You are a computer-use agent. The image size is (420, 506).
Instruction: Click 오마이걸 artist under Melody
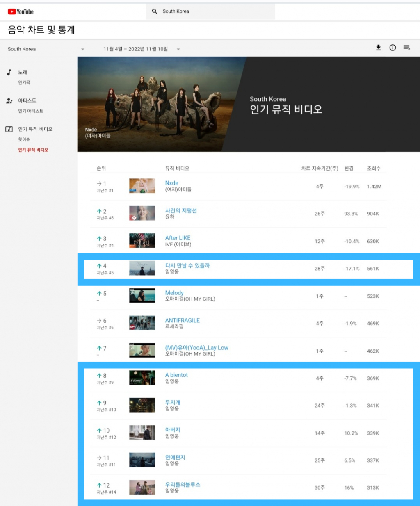pos(190,299)
